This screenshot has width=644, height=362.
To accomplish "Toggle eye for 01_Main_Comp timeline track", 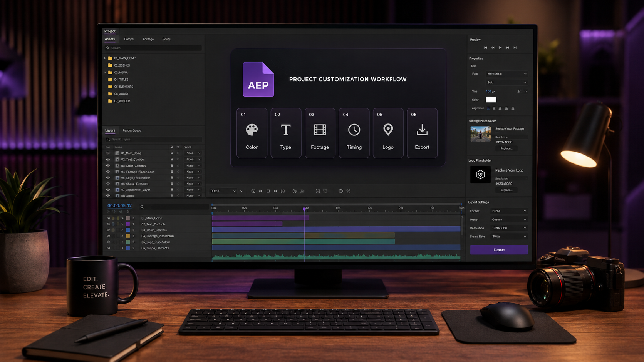I will click(x=108, y=218).
